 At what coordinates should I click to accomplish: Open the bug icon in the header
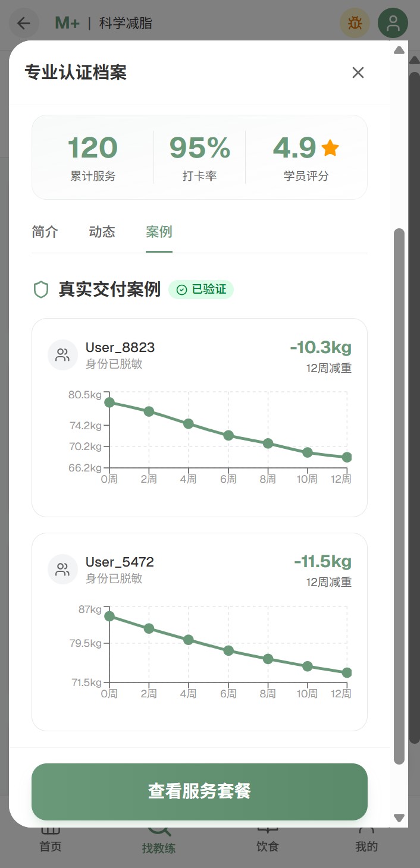click(355, 23)
